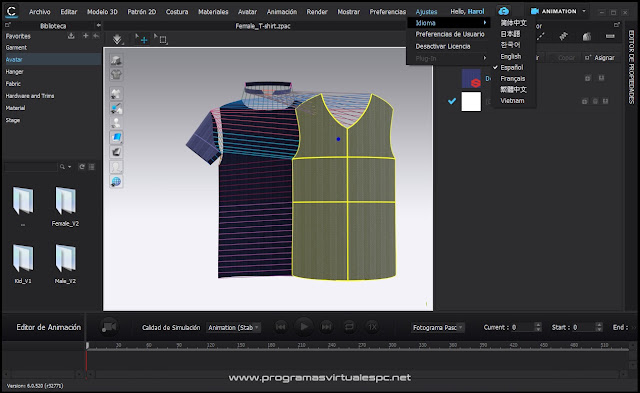Open the Editar menu
This screenshot has width=640, height=393.
point(69,12)
